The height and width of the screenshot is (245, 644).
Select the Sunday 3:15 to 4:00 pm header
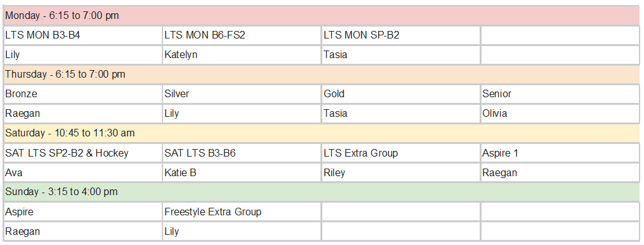(x=322, y=192)
